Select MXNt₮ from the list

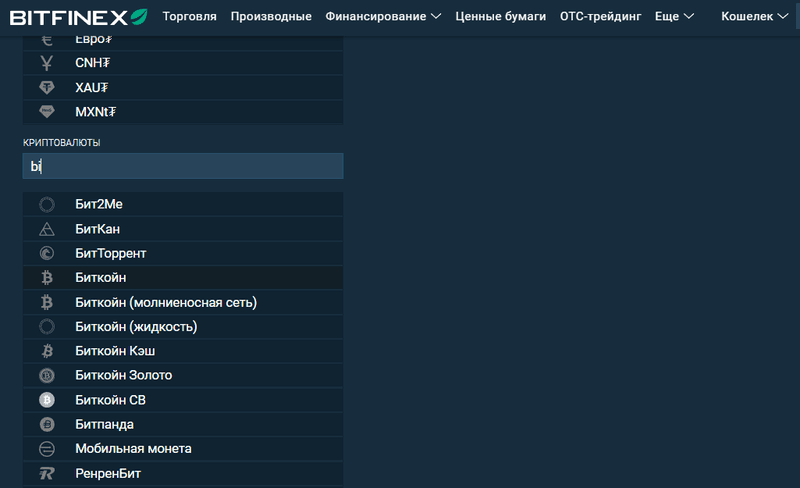[183, 112]
